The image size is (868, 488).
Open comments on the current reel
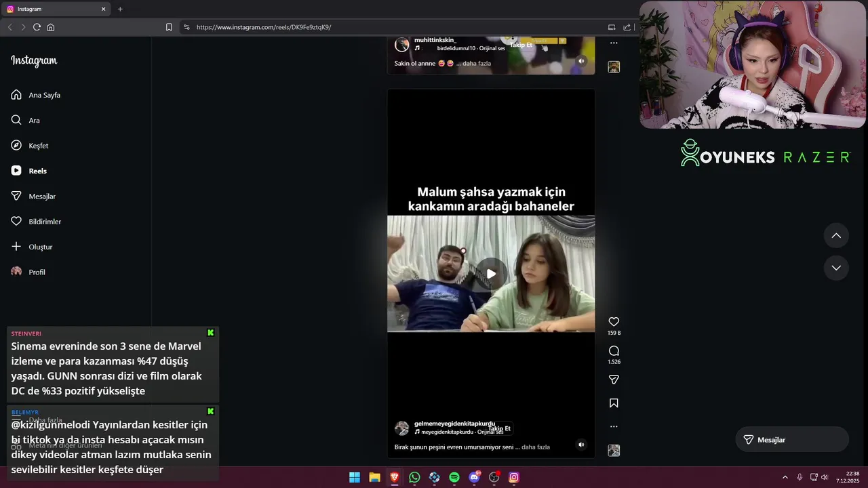pos(614,351)
